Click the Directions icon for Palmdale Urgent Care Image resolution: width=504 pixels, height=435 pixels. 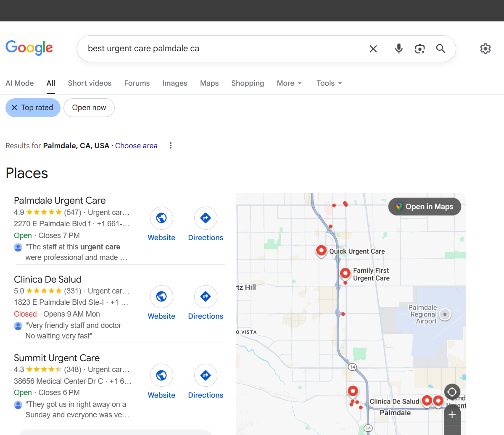pos(206,218)
